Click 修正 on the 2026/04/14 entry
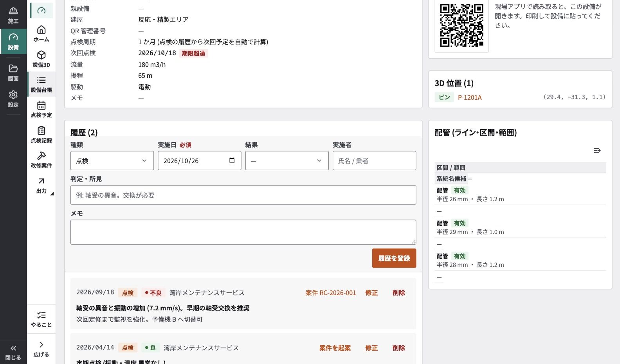Viewport: 620px width, 364px height. click(371, 348)
